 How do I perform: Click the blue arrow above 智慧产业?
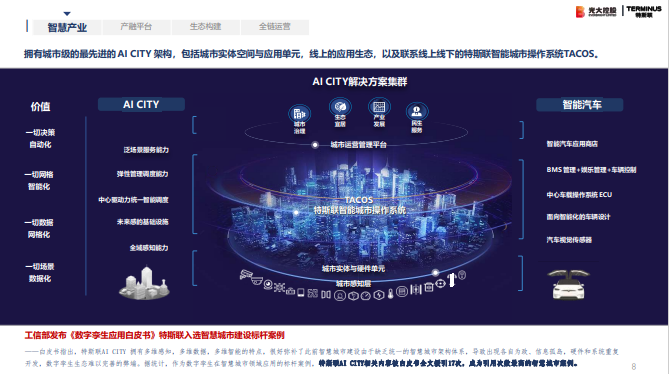[x=67, y=14]
